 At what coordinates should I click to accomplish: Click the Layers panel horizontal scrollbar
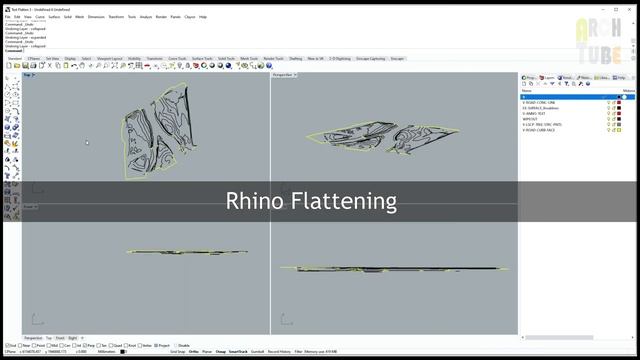pyautogui.click(x=559, y=338)
